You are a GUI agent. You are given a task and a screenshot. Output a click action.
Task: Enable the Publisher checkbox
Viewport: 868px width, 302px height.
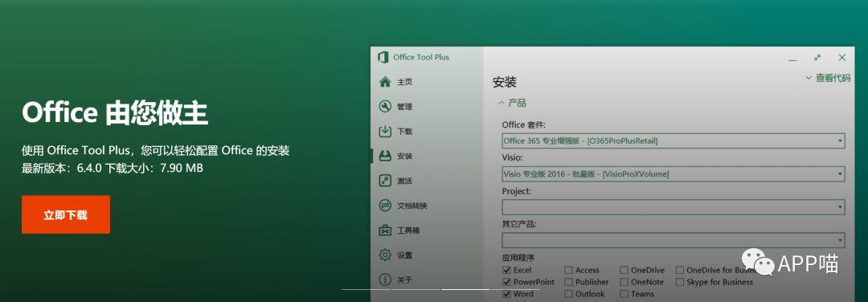[568, 282]
